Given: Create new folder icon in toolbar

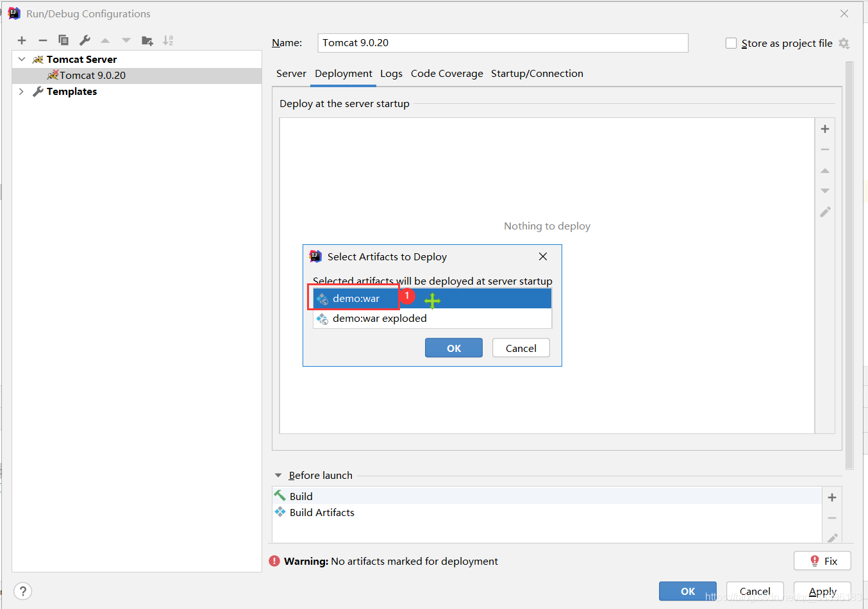Looking at the screenshot, I should point(147,40).
